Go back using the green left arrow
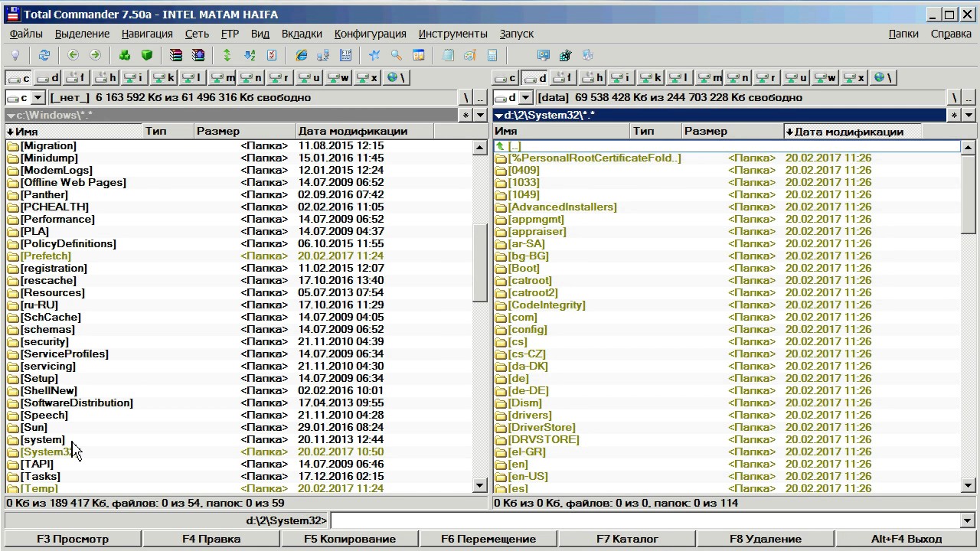Image resolution: width=980 pixels, height=551 pixels. (x=73, y=55)
